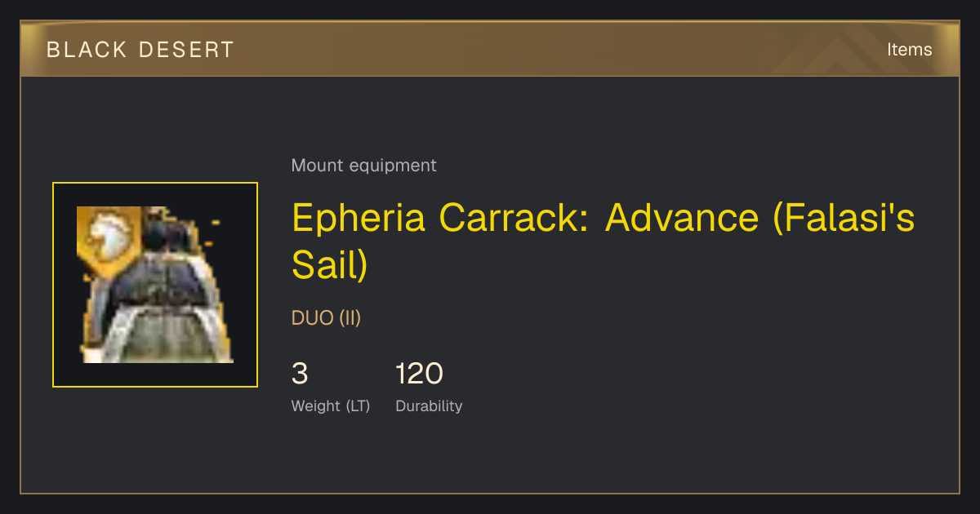Image resolution: width=980 pixels, height=514 pixels.
Task: Click the weight value 3
Action: pos(300,374)
